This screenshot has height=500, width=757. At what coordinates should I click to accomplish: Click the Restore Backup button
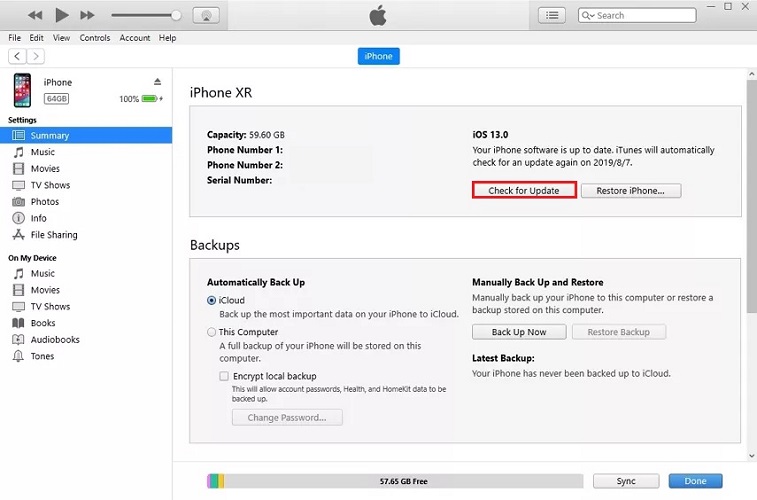(x=618, y=332)
